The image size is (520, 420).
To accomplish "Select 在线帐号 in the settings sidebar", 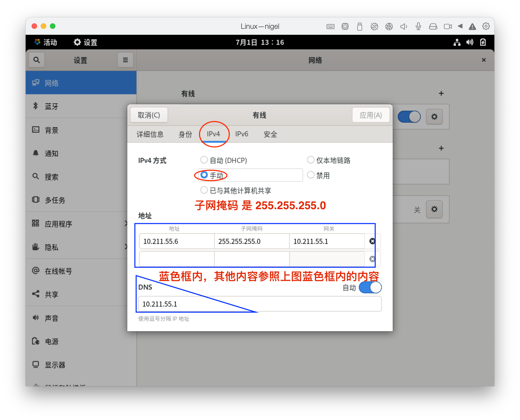I will tap(81, 271).
